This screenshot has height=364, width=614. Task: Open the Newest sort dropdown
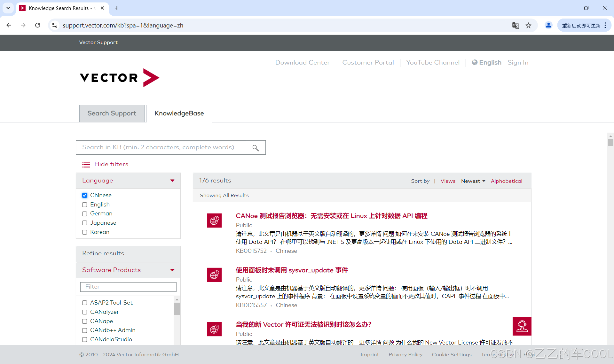point(473,181)
